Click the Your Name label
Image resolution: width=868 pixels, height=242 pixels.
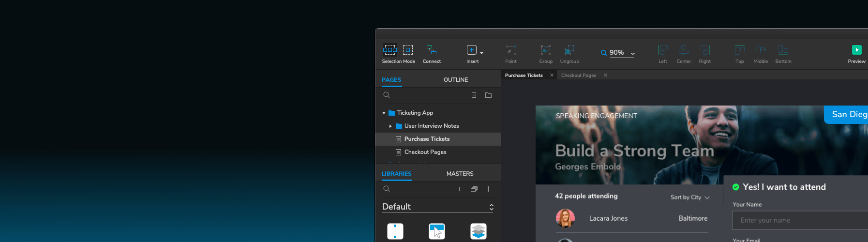pyautogui.click(x=747, y=205)
